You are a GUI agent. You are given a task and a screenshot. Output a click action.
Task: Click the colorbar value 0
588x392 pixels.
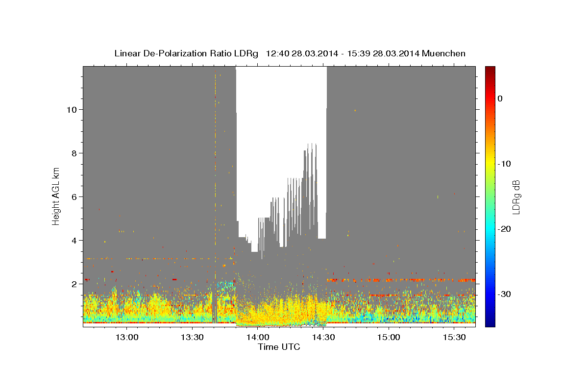(500, 98)
